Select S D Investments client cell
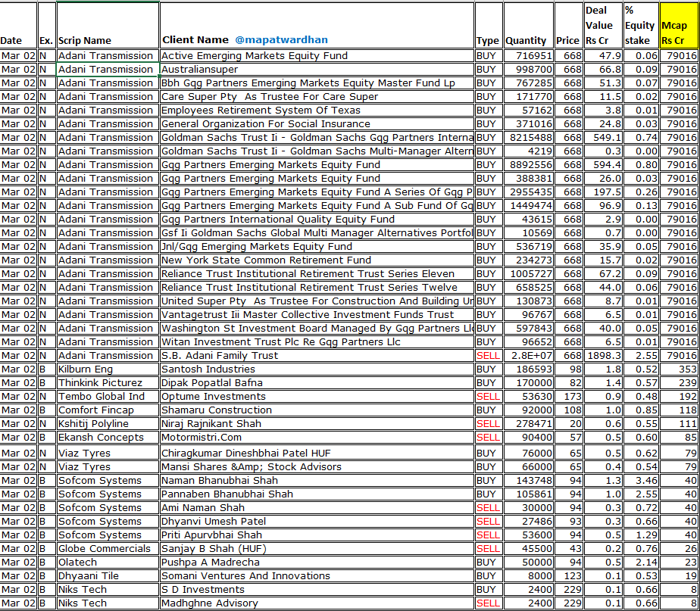Screen dimensions: 700x611 click(x=317, y=590)
